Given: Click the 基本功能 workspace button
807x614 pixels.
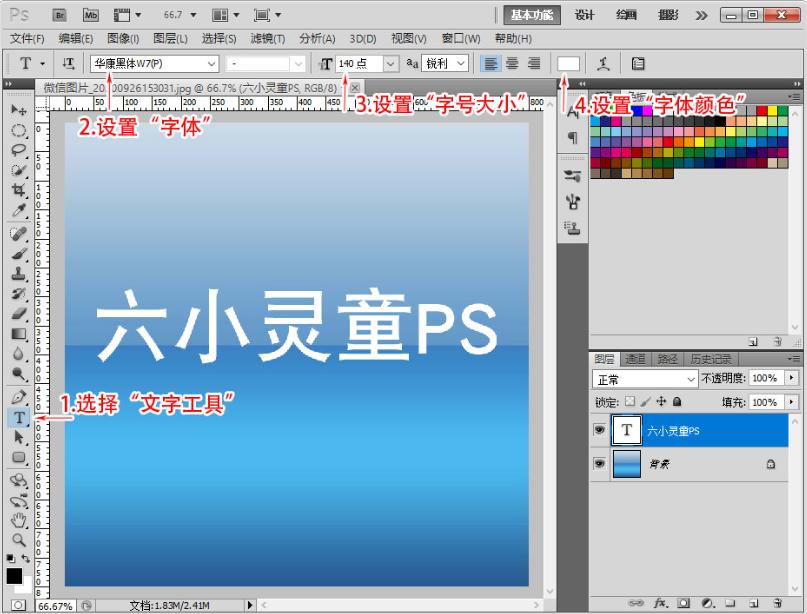Looking at the screenshot, I should click(x=531, y=15).
